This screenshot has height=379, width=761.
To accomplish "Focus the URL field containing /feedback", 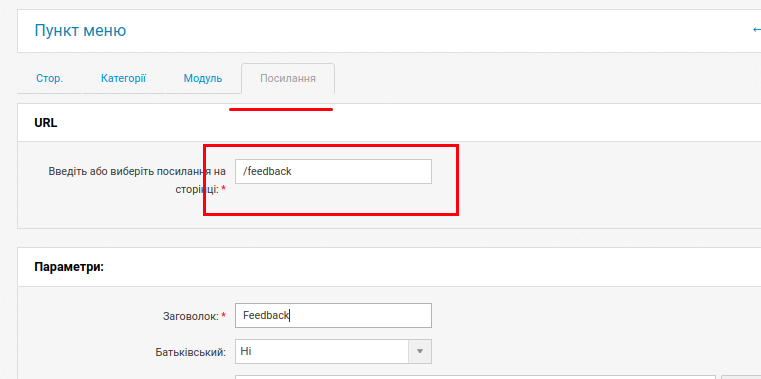I will coord(333,171).
